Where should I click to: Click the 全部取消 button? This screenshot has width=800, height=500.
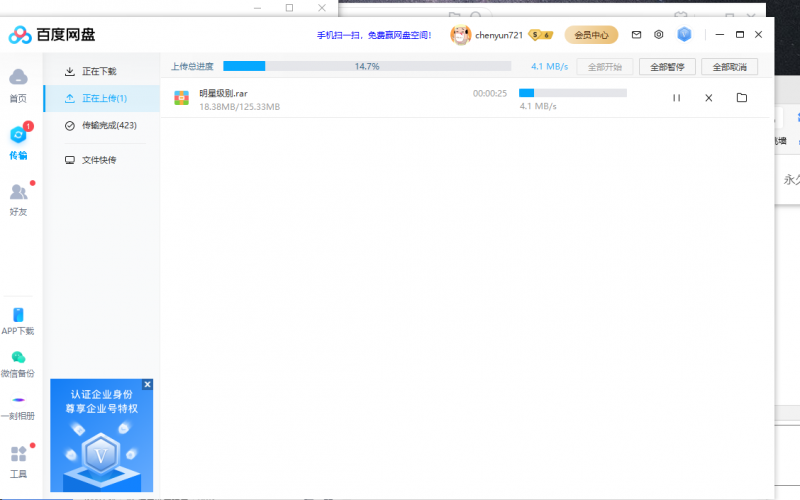tap(729, 67)
